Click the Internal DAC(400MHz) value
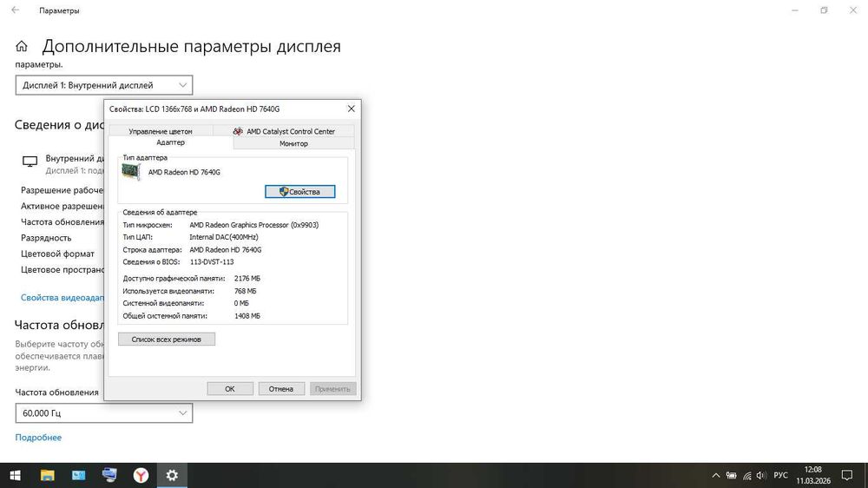 (x=224, y=237)
